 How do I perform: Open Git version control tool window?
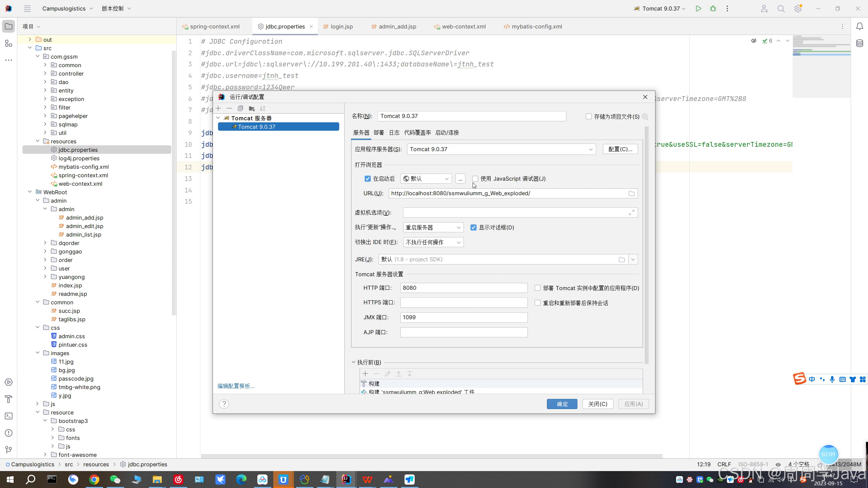(x=9, y=450)
